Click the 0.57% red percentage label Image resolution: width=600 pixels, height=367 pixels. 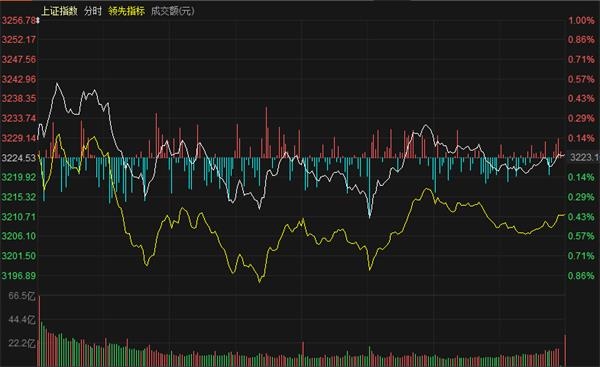(x=581, y=79)
